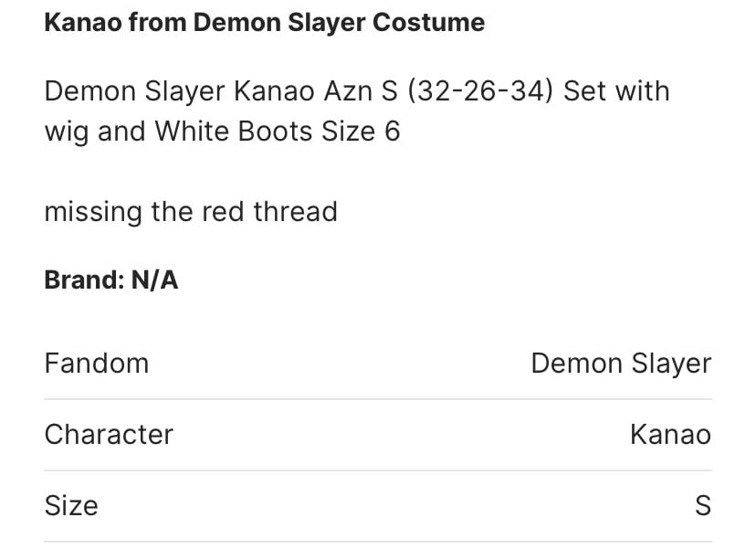
Task: Click the Character row label
Action: [x=109, y=435]
